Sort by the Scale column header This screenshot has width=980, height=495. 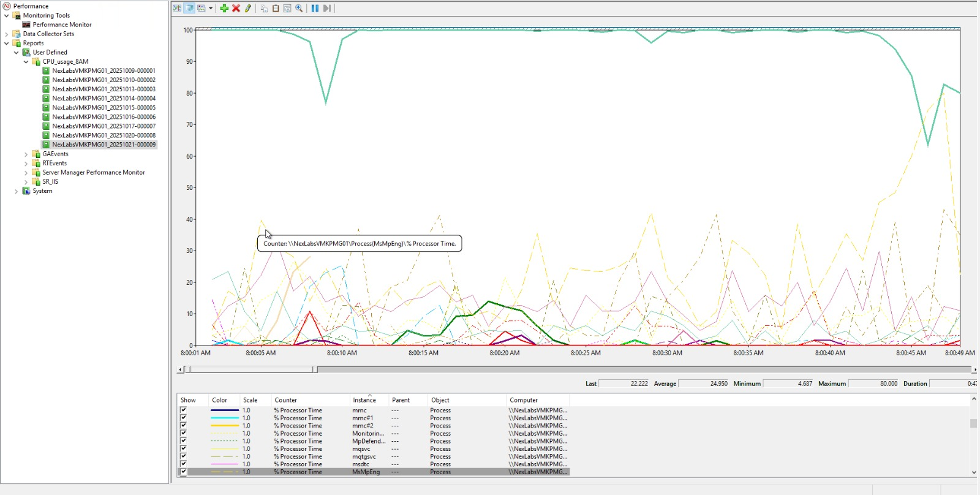pos(255,400)
